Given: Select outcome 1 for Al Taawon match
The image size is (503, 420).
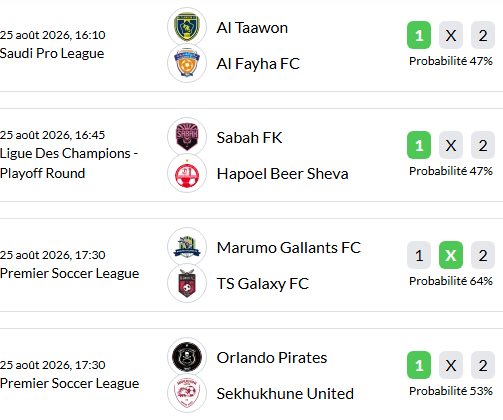Looking at the screenshot, I should coord(419,35).
